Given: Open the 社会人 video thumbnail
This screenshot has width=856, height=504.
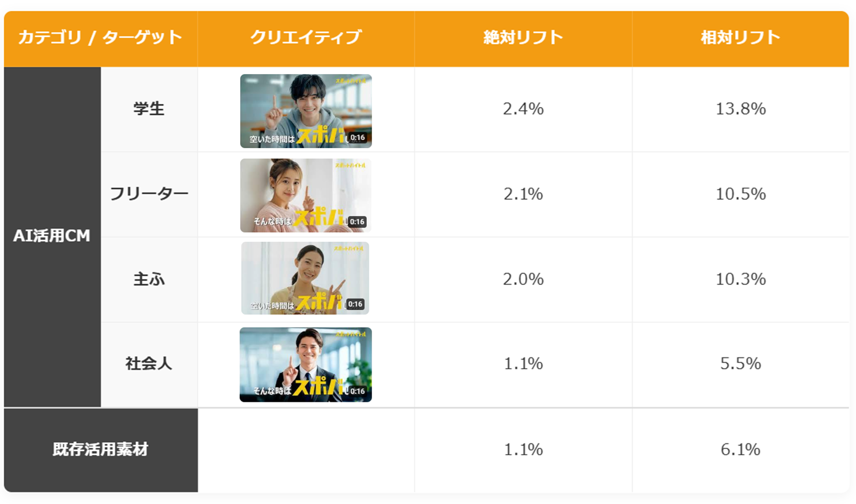Looking at the screenshot, I should [306, 364].
